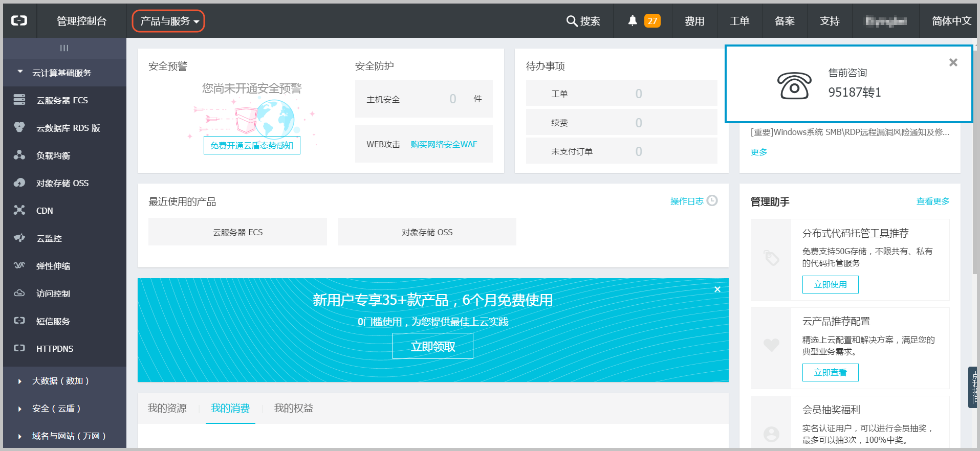Click the 主机安全 count row
The height and width of the screenshot is (451, 980).
[424, 99]
